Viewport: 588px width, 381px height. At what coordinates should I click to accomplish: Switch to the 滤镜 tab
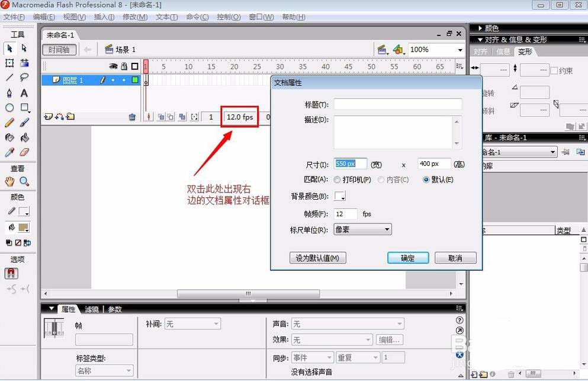[92, 309]
